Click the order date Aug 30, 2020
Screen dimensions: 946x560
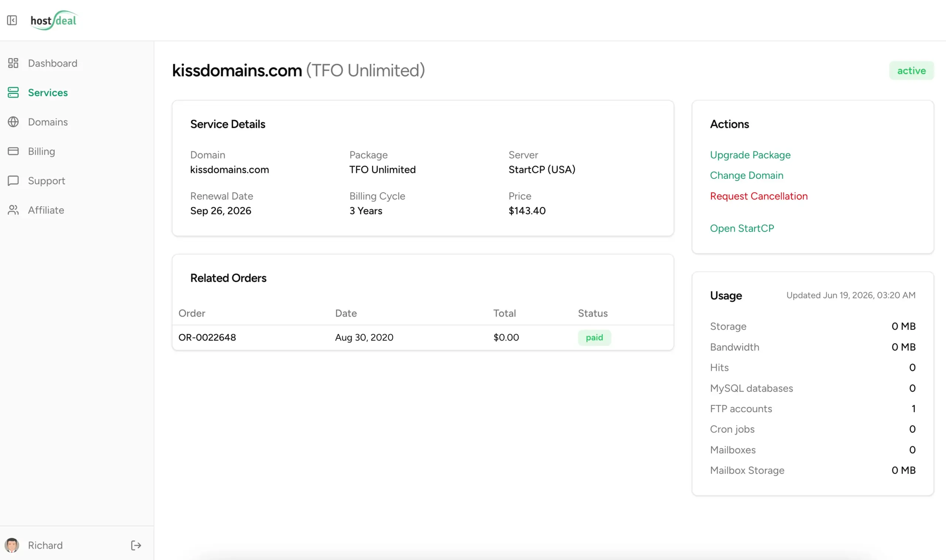coord(364,337)
